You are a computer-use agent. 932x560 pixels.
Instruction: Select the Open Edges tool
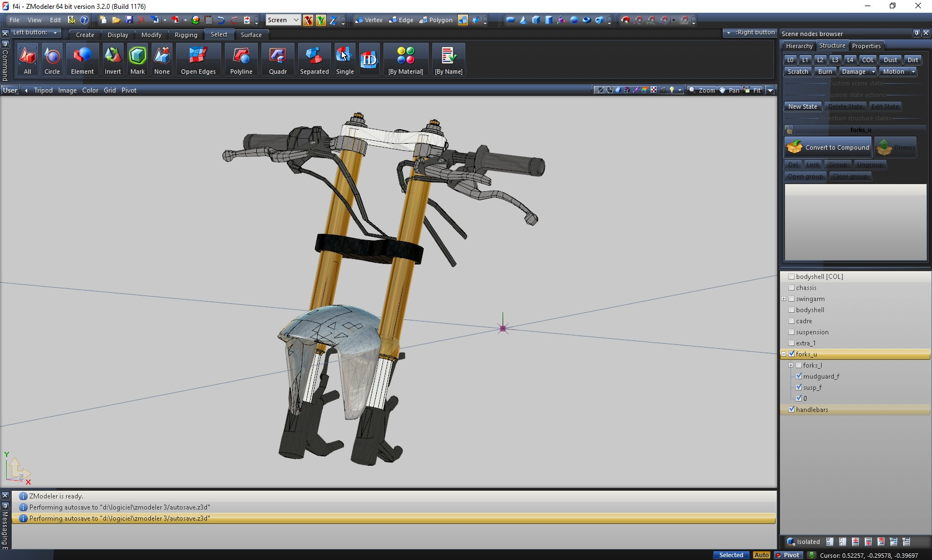tap(198, 60)
